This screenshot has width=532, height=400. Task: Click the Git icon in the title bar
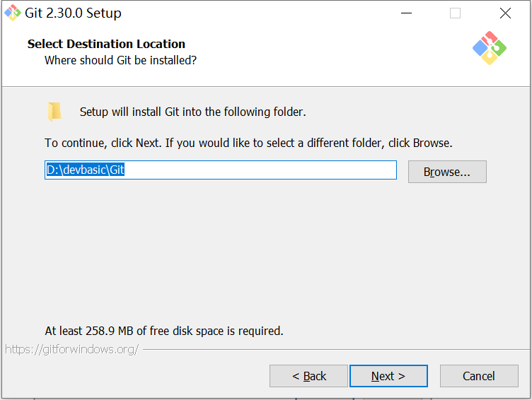click(x=12, y=13)
